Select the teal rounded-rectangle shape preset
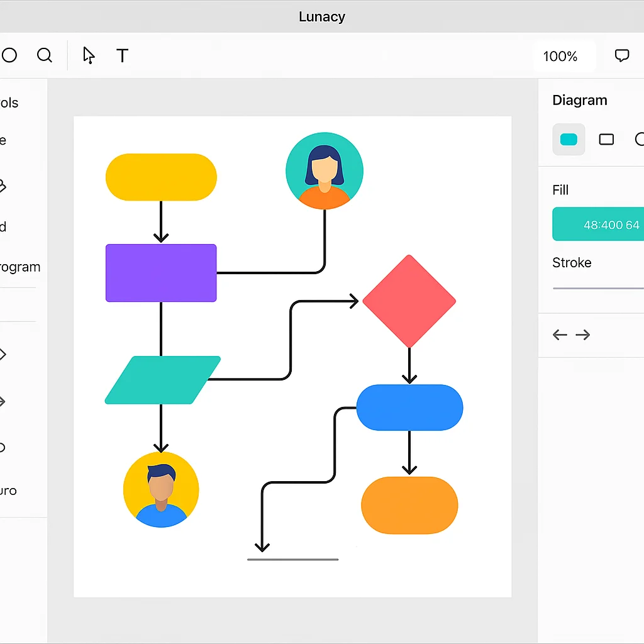 tap(569, 140)
